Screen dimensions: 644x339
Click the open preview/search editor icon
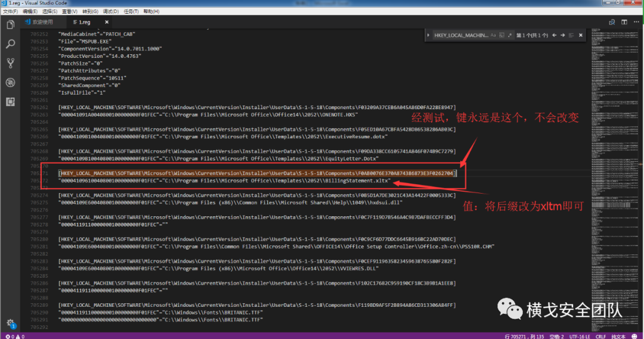[612, 22]
